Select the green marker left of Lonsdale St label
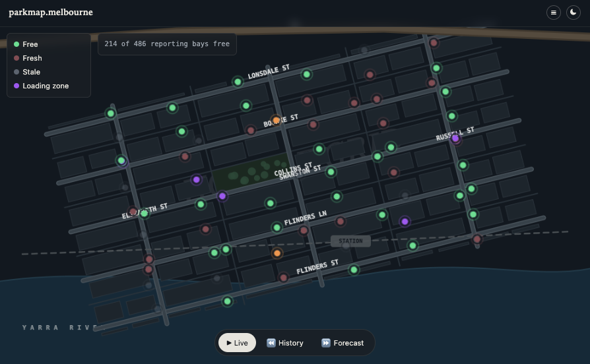Image resolution: width=590 pixels, height=364 pixels. [x=238, y=82]
